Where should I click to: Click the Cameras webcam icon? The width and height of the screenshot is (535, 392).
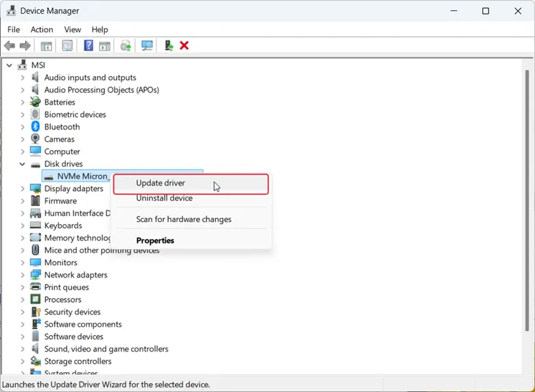pos(35,138)
